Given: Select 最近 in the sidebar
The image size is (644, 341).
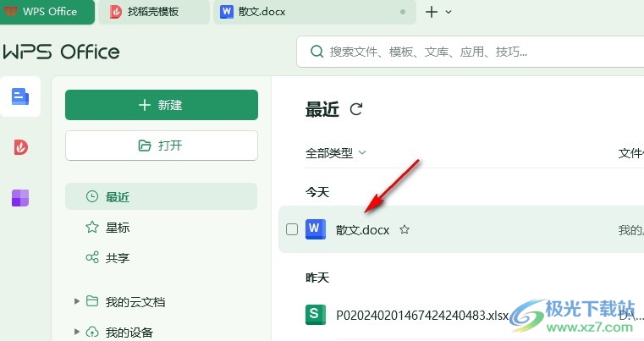Looking at the screenshot, I should [161, 197].
